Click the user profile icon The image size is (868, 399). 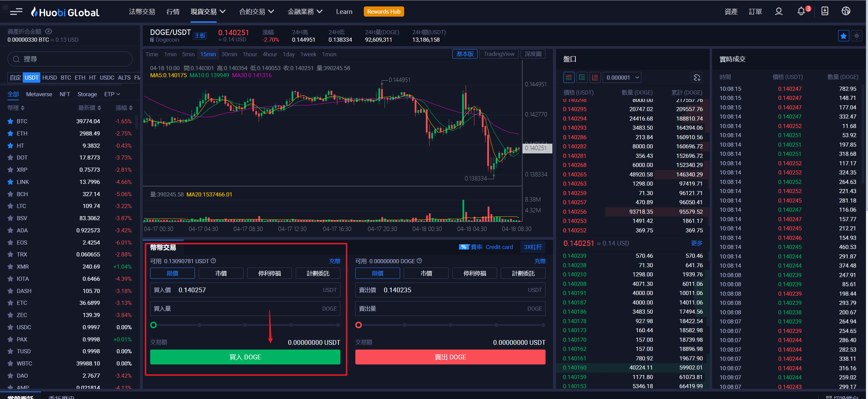point(779,12)
